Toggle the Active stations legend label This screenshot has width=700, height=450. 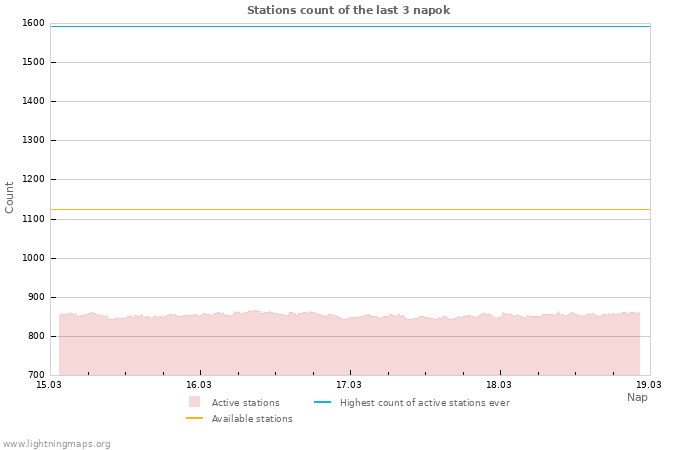(x=245, y=403)
